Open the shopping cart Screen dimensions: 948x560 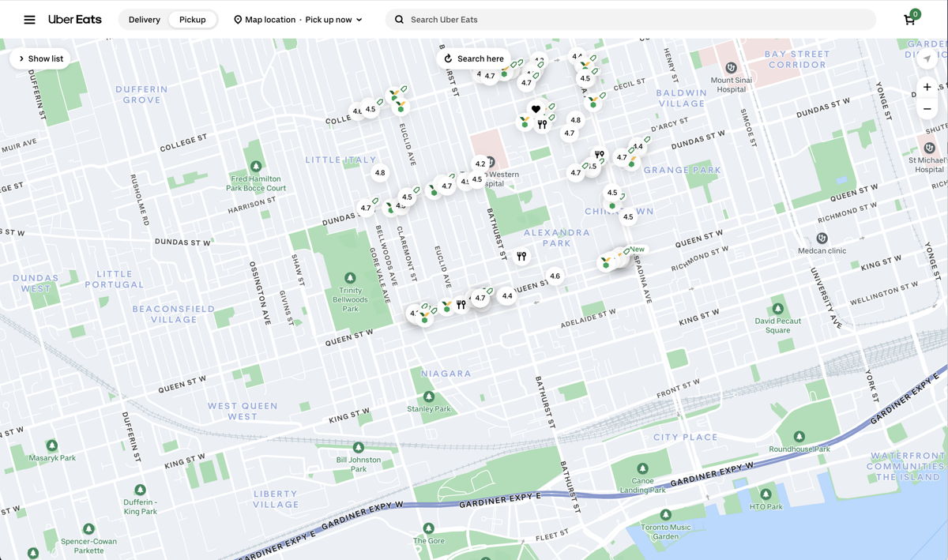click(911, 19)
